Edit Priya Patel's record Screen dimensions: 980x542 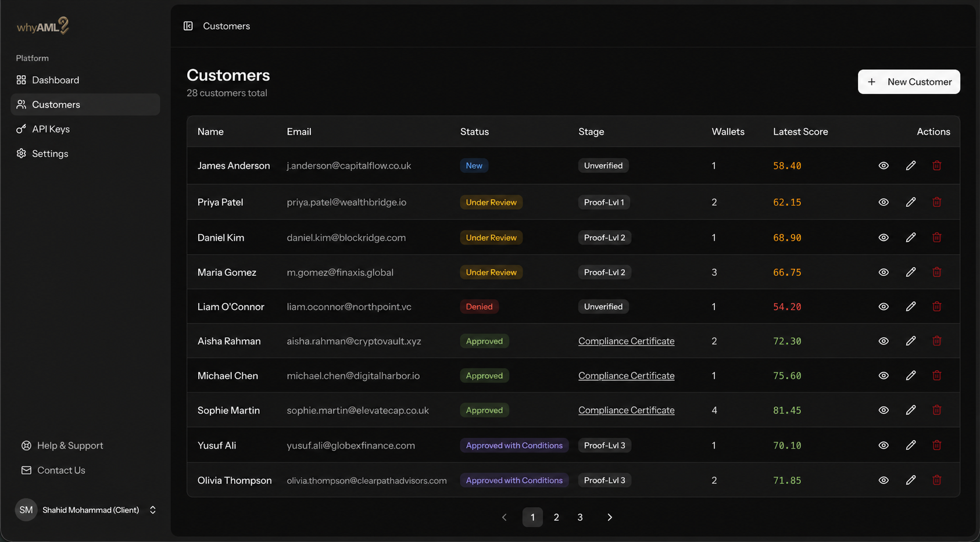tap(911, 202)
